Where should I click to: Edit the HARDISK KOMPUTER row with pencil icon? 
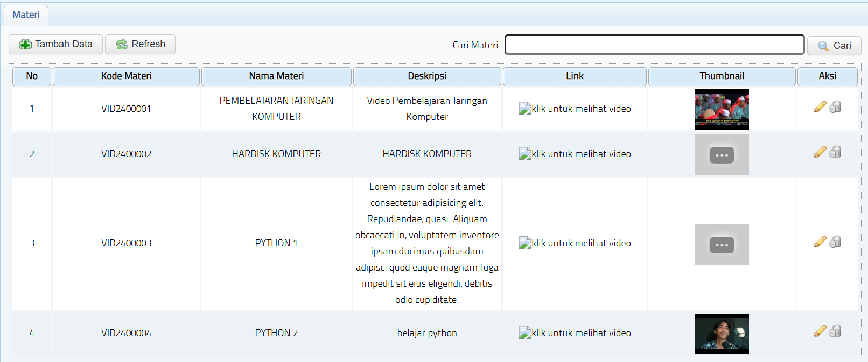[x=820, y=152]
